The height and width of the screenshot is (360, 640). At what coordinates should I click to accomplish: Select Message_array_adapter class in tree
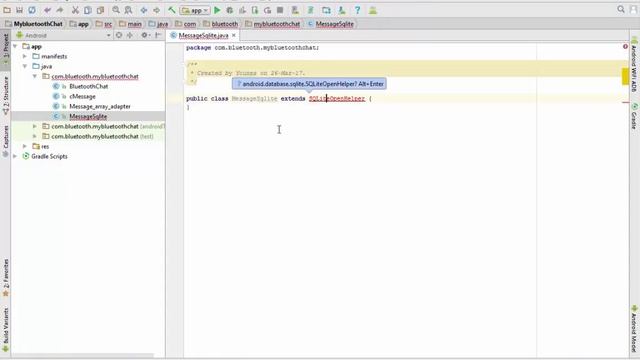tap(100, 107)
